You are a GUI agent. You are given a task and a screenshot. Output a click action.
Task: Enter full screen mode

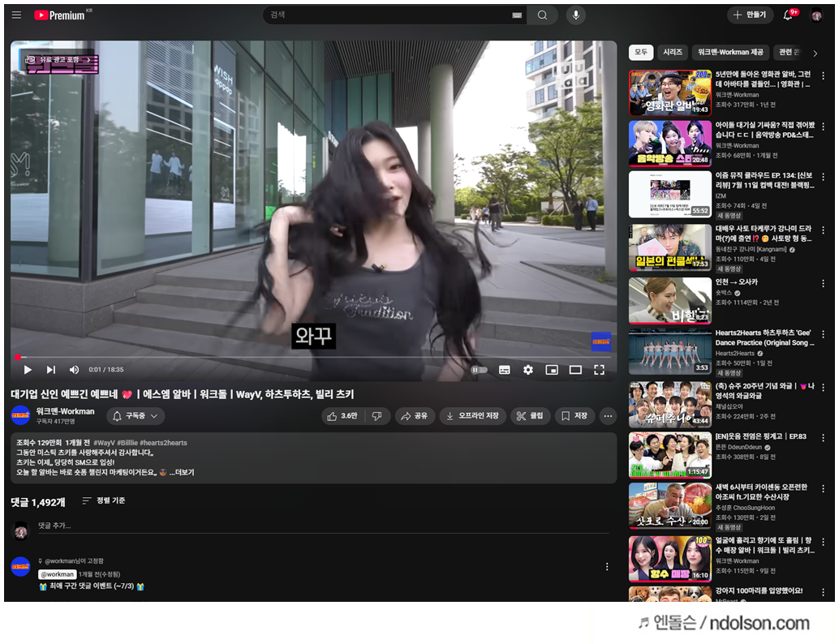[x=600, y=370]
